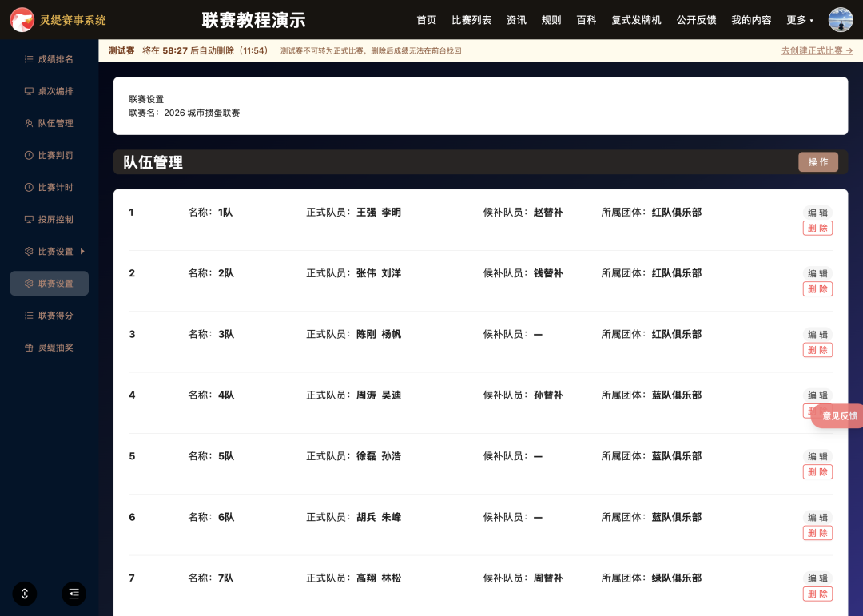Edit team 1队

click(818, 213)
